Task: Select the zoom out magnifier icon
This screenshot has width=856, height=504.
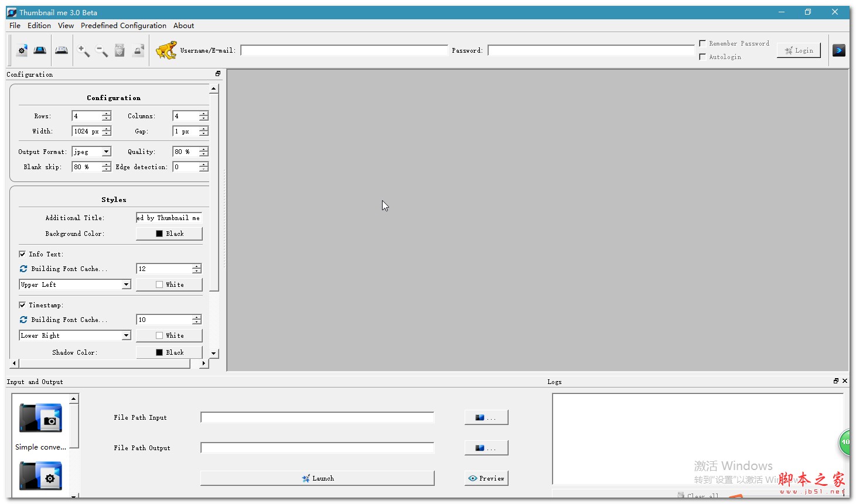Action: [x=101, y=51]
